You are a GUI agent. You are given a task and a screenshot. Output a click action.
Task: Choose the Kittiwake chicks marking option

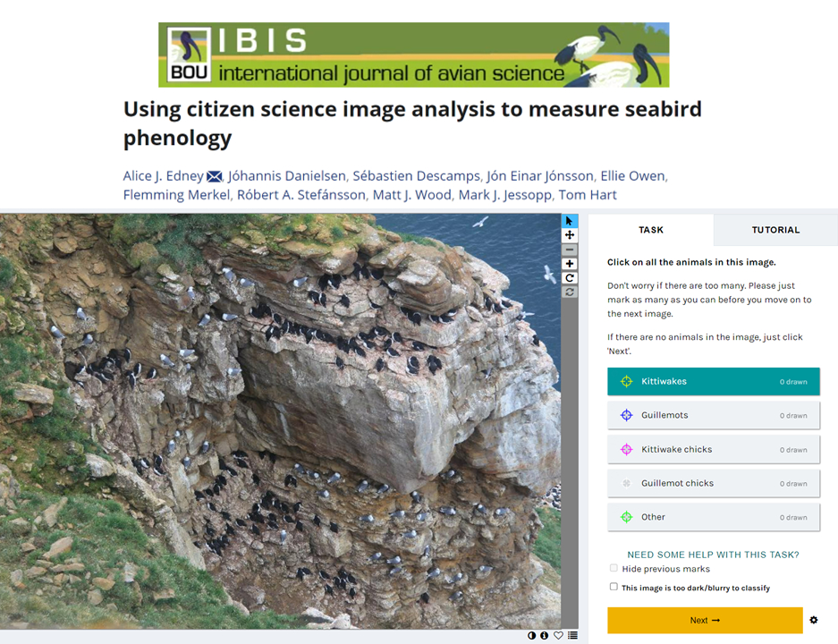(713, 450)
